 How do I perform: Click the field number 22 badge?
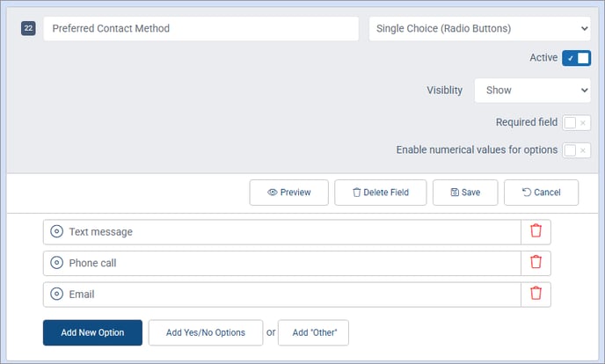point(28,29)
